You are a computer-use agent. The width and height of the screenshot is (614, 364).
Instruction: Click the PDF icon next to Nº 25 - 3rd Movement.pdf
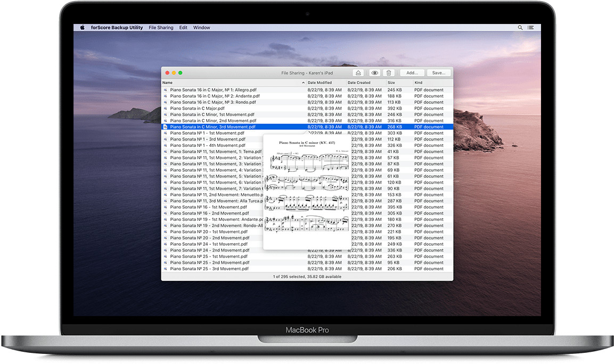165,269
